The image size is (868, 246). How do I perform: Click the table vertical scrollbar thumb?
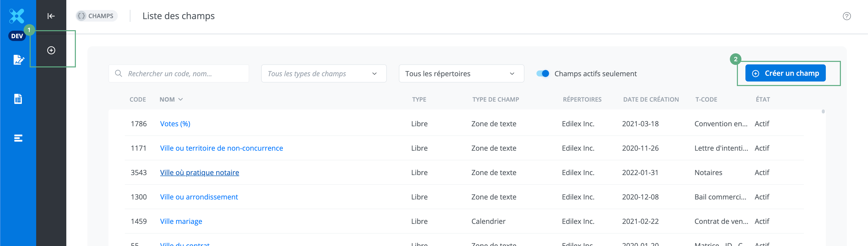[x=823, y=112]
